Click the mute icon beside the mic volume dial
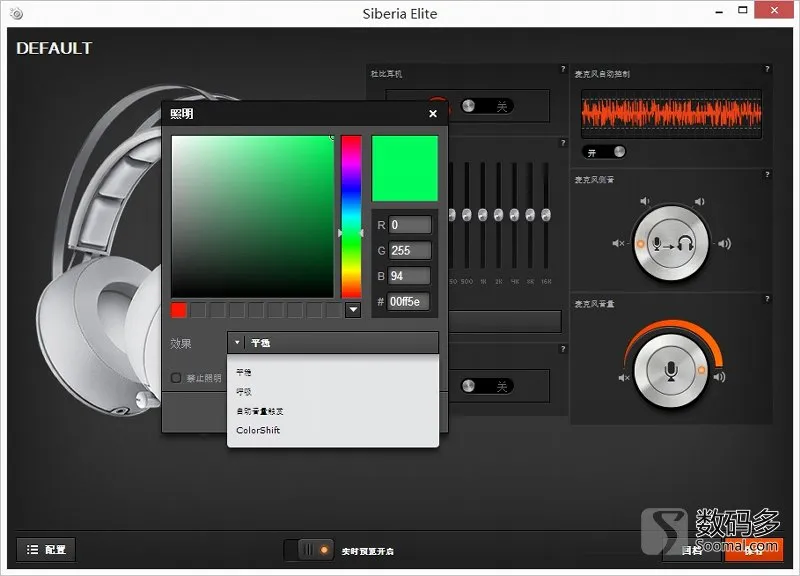Screen dimensions: 800x576 (x=624, y=378)
